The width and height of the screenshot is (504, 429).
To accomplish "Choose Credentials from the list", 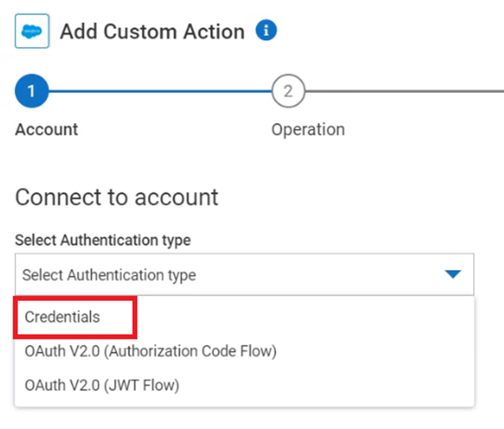I will (x=62, y=317).
